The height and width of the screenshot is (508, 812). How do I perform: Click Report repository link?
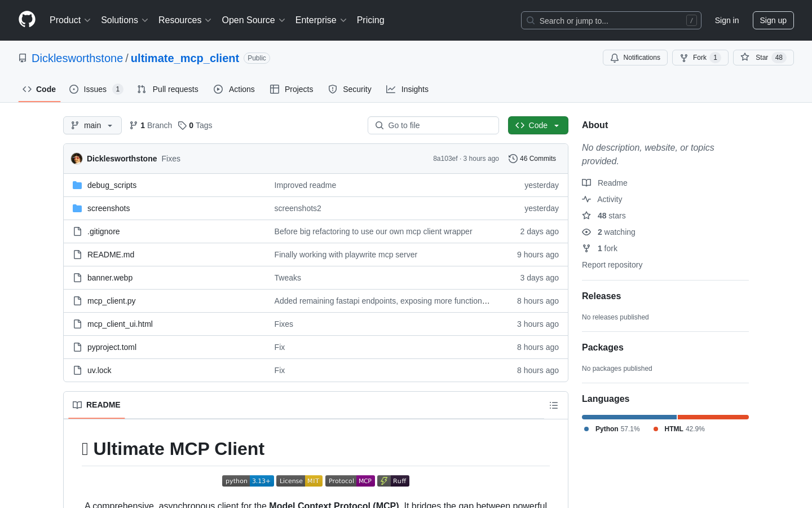(612, 265)
